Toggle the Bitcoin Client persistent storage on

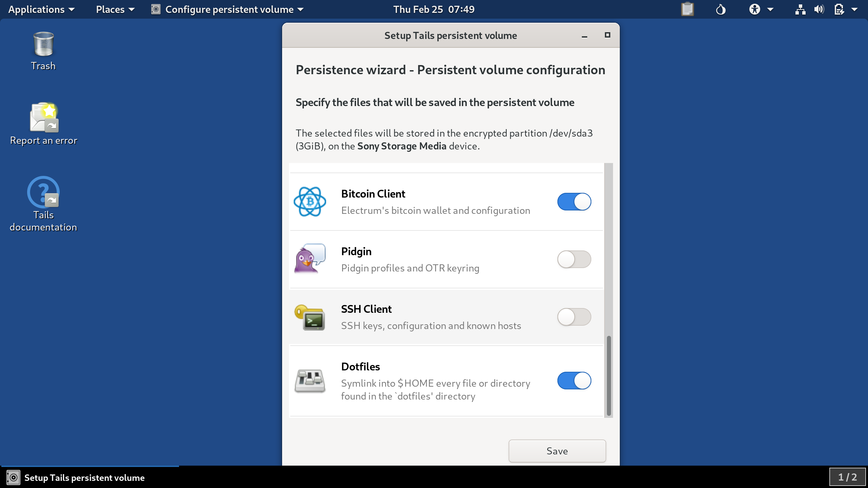click(x=574, y=201)
